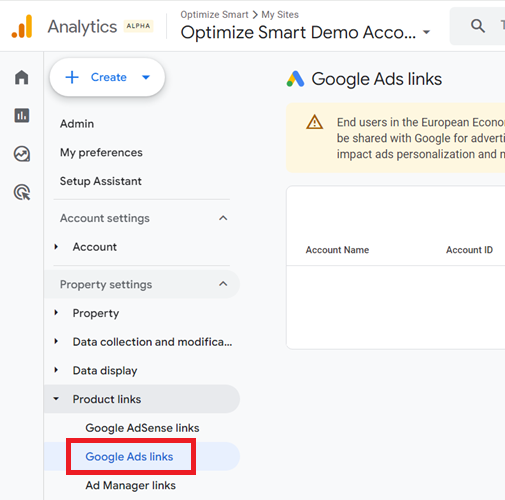
Task: Click the plus icon in Create button
Action: 72,77
